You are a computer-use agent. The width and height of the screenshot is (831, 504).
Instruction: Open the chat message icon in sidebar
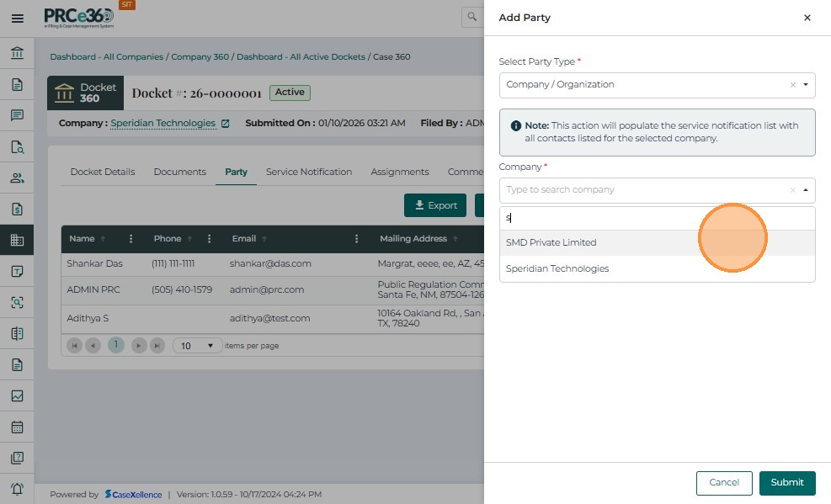pos(17,115)
